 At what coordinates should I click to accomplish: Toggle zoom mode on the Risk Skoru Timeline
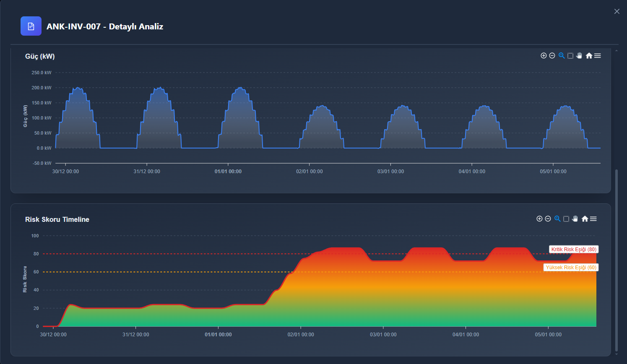557,218
